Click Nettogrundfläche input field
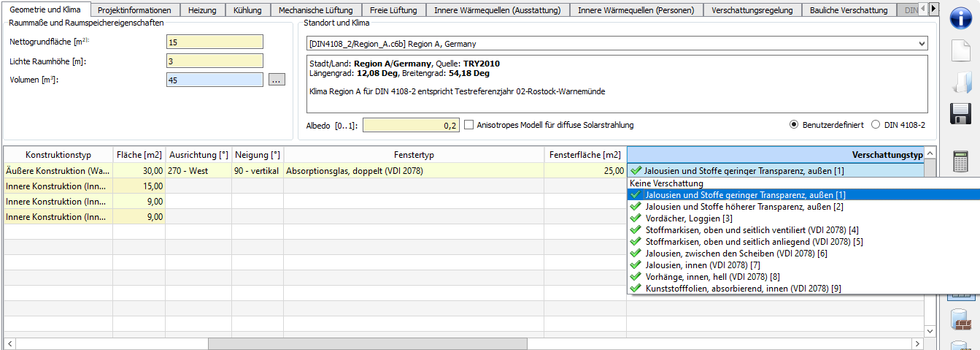 [x=215, y=42]
